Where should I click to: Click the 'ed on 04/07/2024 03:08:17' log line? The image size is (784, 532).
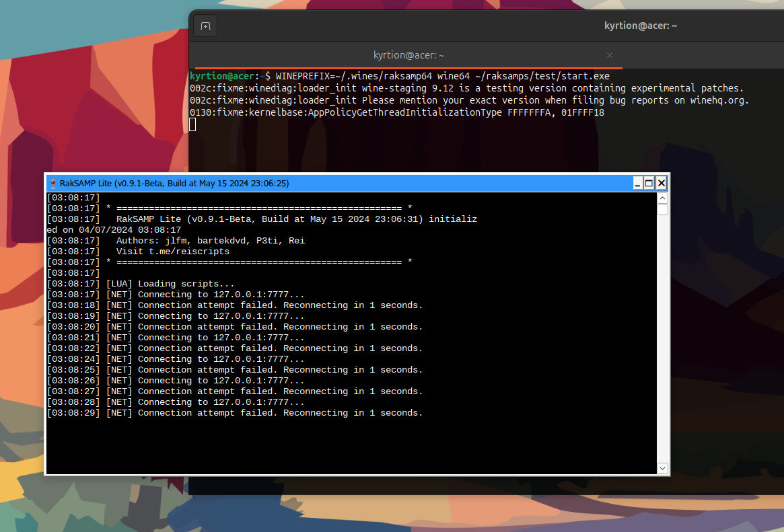[114, 230]
